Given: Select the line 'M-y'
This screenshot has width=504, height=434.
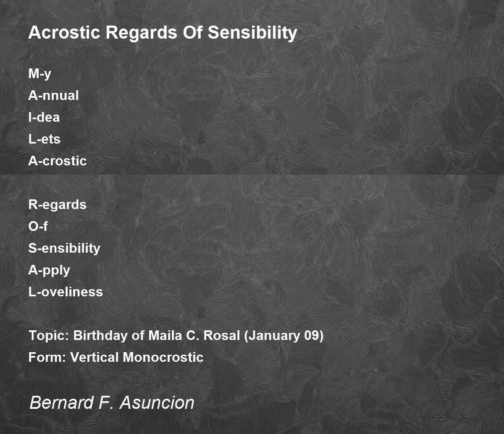Looking at the screenshot, I should (x=39, y=74).
